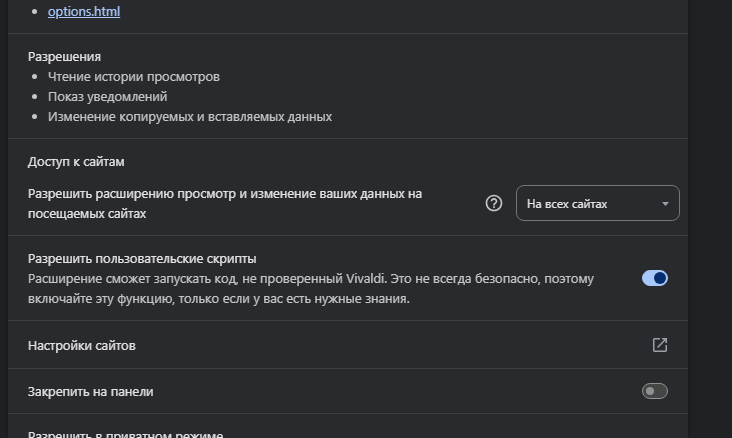Click the "Чтение истории просмотров" permission item

click(134, 77)
